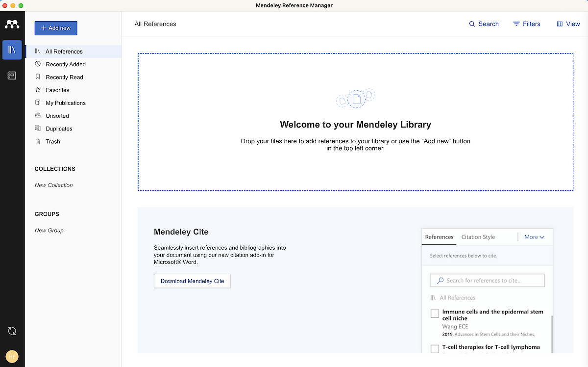Viewport: 588px width, 367px height.
Task: Tick the Immune cells reference checkbox
Action: [x=435, y=314]
